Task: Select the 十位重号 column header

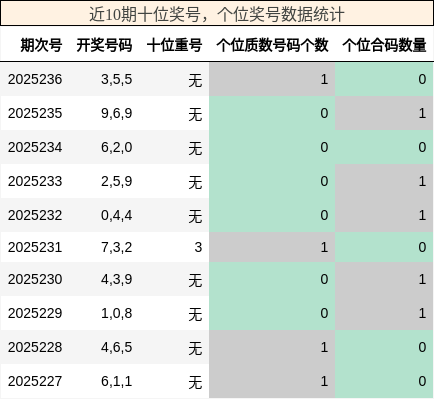Action: point(175,45)
